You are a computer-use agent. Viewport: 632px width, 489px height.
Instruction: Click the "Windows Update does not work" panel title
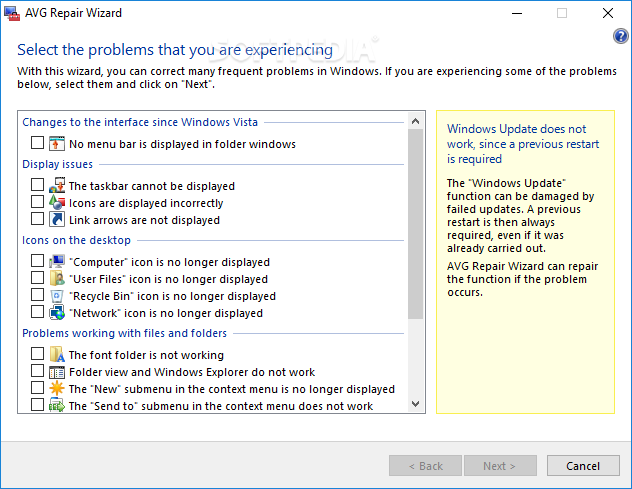[523, 144]
